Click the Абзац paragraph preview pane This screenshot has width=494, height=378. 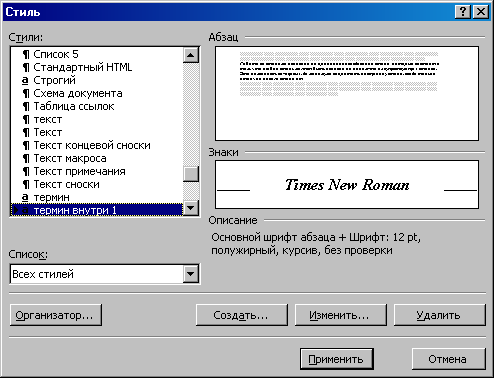347,94
